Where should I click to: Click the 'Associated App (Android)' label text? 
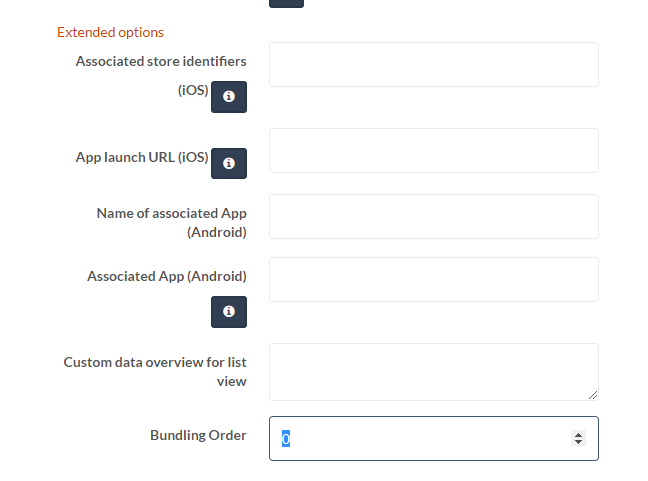click(167, 276)
